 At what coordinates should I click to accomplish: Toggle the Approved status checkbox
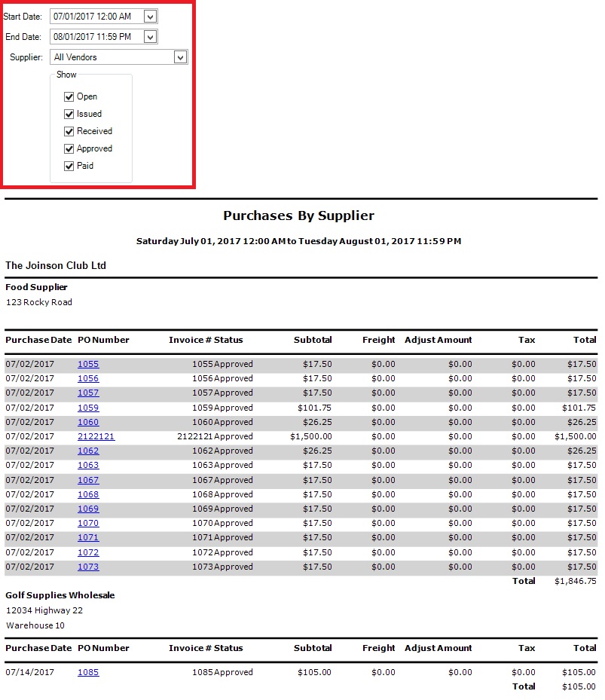pyautogui.click(x=69, y=148)
